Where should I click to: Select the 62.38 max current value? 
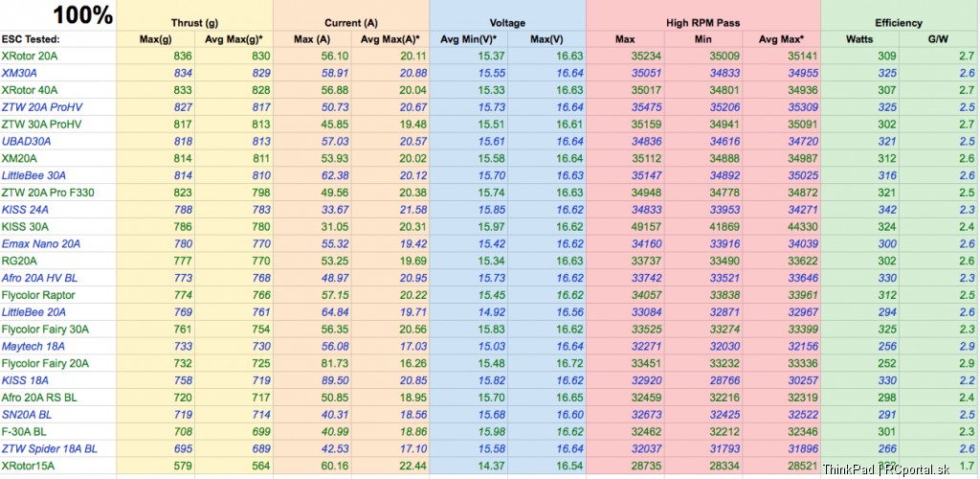click(x=334, y=175)
